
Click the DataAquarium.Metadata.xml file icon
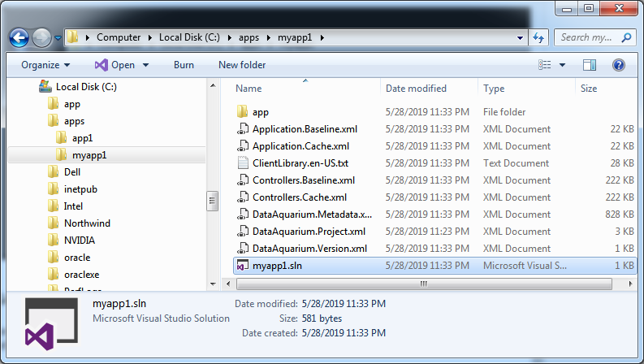point(242,214)
